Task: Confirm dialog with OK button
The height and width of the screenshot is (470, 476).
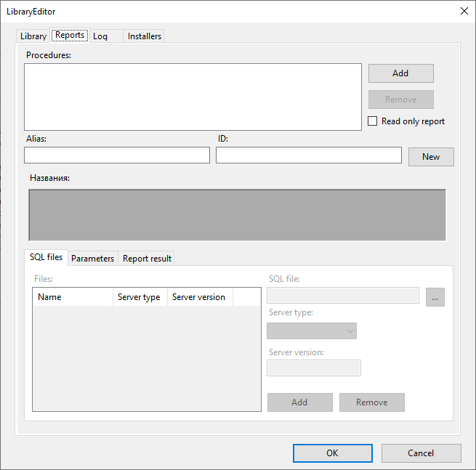Action: (332, 453)
